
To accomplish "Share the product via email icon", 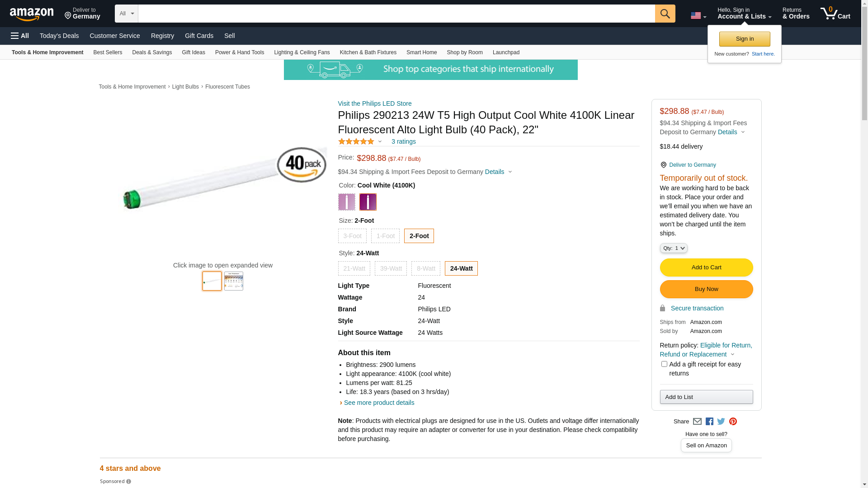I will [x=697, y=422].
